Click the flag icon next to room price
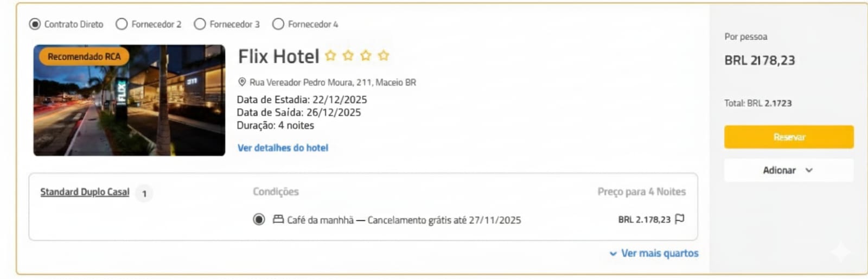The width and height of the screenshot is (868, 279). pos(679,219)
